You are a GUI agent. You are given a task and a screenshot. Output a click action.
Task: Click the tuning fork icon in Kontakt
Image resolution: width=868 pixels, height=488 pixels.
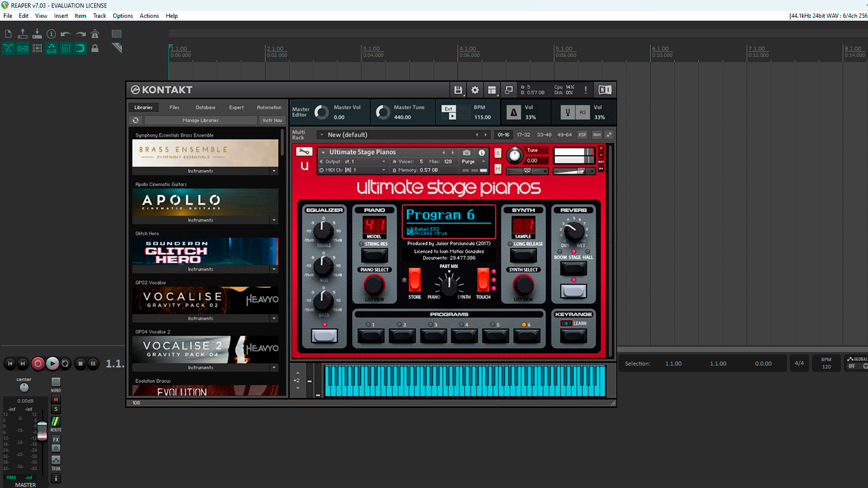click(x=567, y=112)
